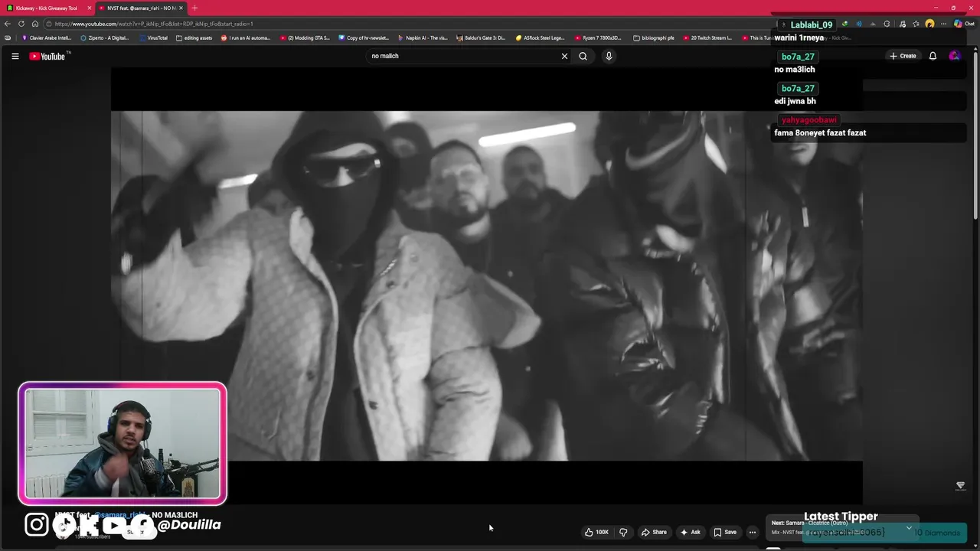The image size is (980, 551).
Task: Close the Kickaway browser tab
Action: pyautogui.click(x=90, y=8)
